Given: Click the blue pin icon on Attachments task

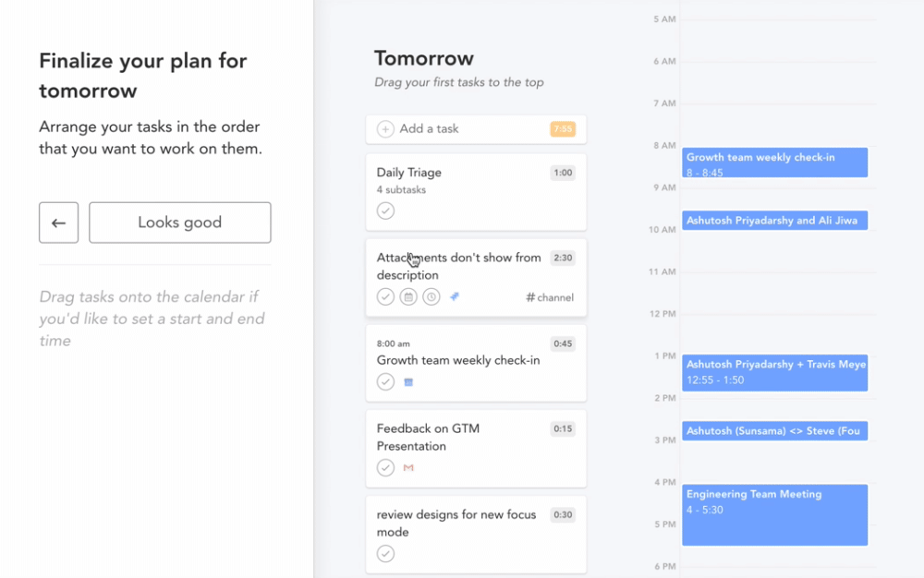Looking at the screenshot, I should point(452,295).
